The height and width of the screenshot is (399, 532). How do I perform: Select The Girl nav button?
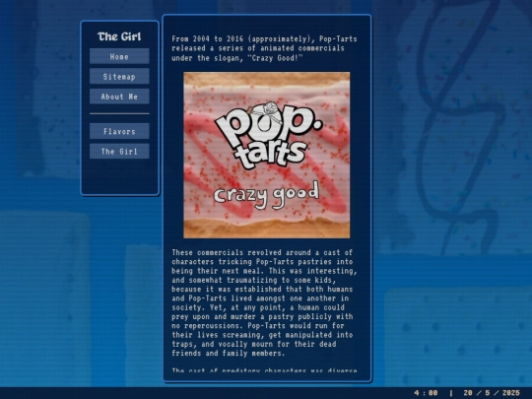click(119, 152)
